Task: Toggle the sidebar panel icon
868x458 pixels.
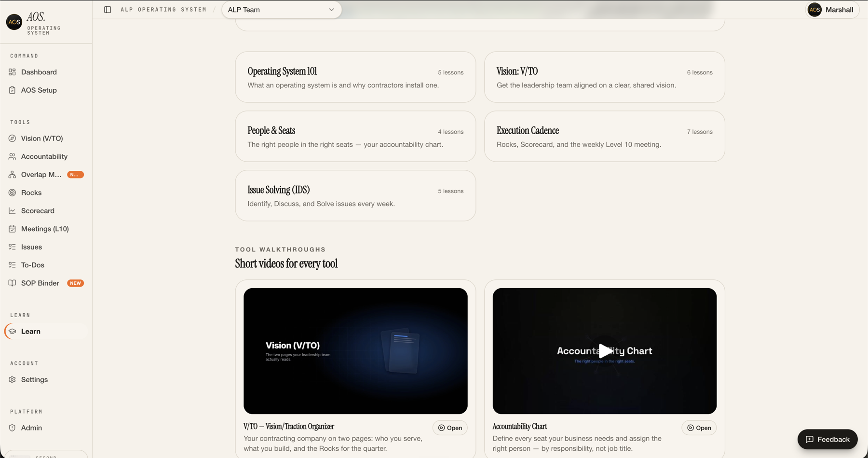Action: pos(108,10)
